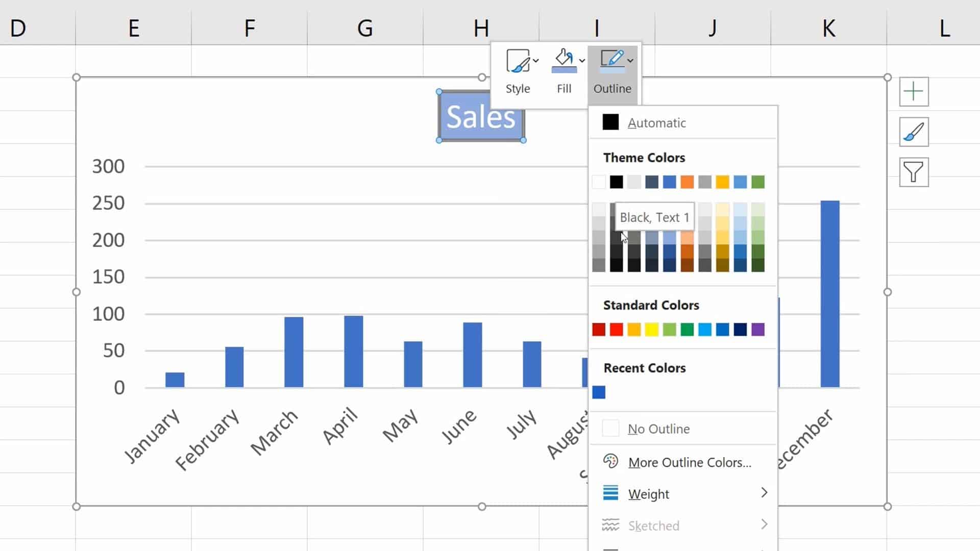Image resolution: width=980 pixels, height=551 pixels.
Task: Select the June bar in chart
Action: pyautogui.click(x=473, y=355)
